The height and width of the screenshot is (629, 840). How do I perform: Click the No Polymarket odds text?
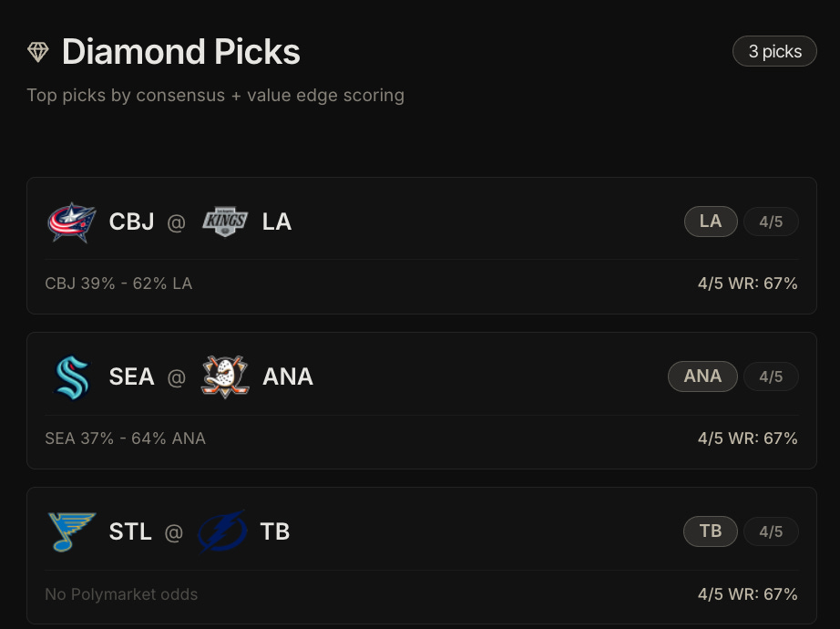pos(121,594)
